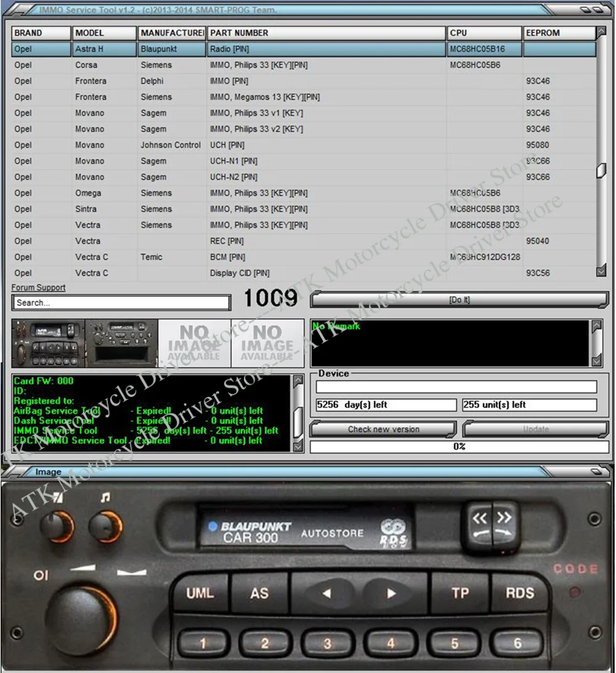Select 'IMMO, Philips 33 v1 [KEY]' entry

coord(256,113)
